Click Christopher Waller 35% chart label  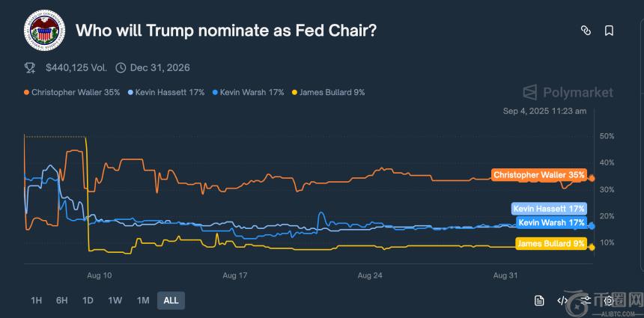pos(538,175)
